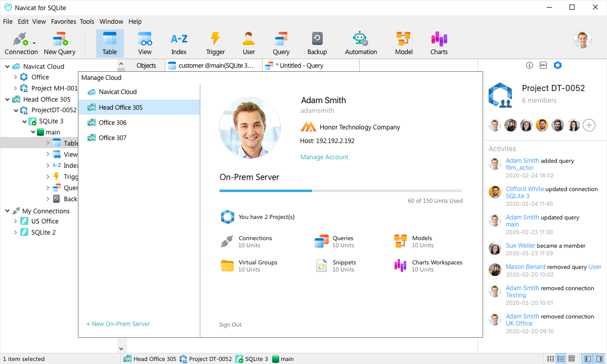The width and height of the screenshot is (607, 364).
Task: Collapse the Navicat Cloud tree node
Action: (7, 66)
